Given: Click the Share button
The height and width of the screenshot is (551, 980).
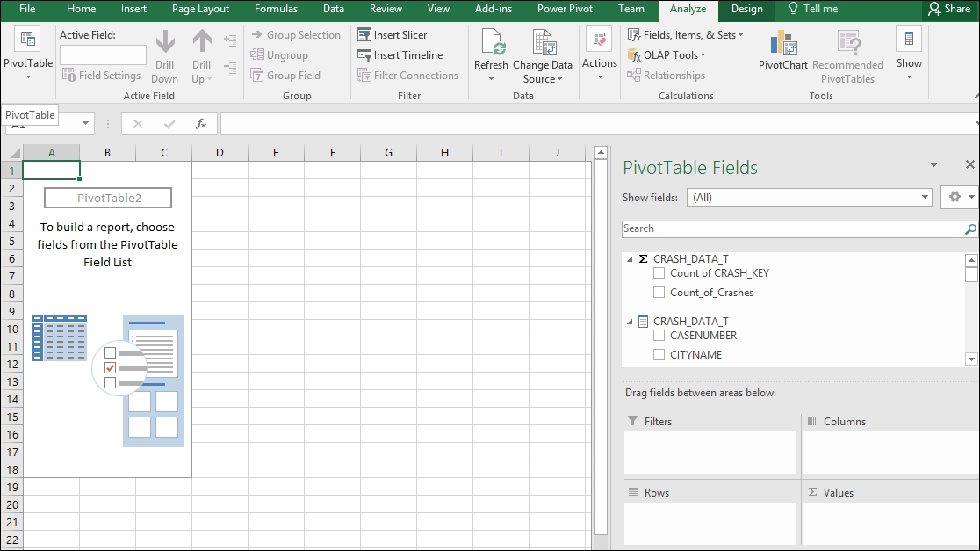Looking at the screenshot, I should click(949, 9).
